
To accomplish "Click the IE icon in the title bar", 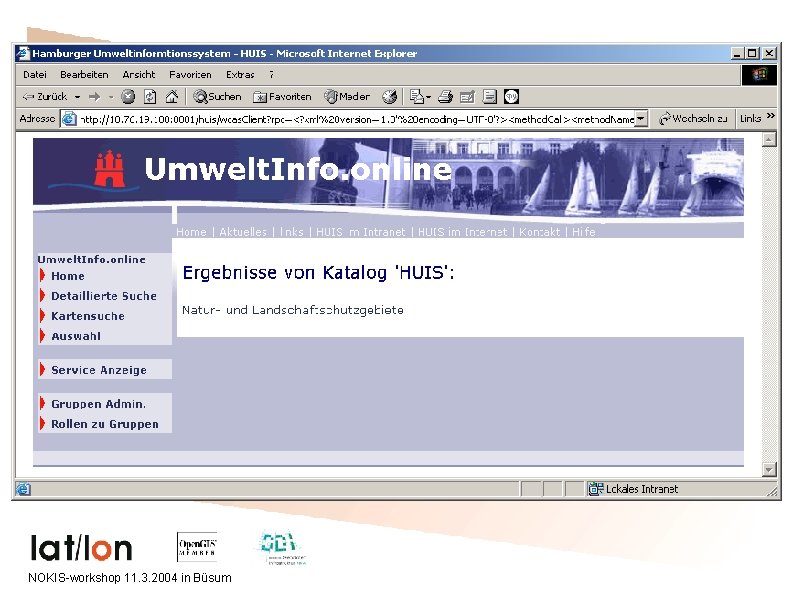I will click(23, 53).
